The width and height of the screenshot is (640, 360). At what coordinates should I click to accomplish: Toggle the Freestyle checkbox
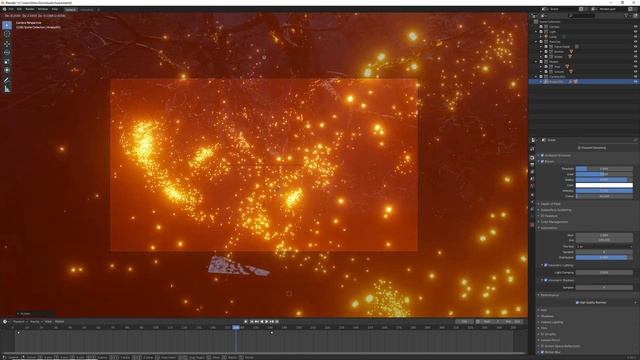pos(542,216)
